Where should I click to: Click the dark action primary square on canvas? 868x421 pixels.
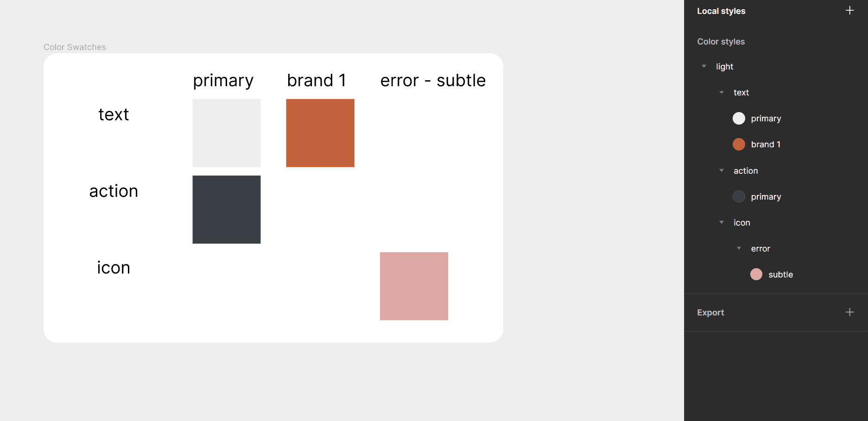227,209
